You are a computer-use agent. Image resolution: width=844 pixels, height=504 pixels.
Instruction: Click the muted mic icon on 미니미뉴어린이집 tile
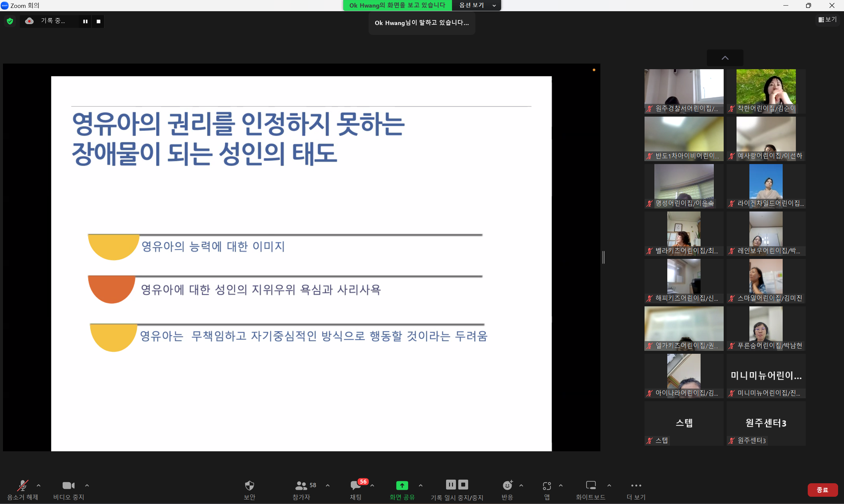click(x=732, y=393)
